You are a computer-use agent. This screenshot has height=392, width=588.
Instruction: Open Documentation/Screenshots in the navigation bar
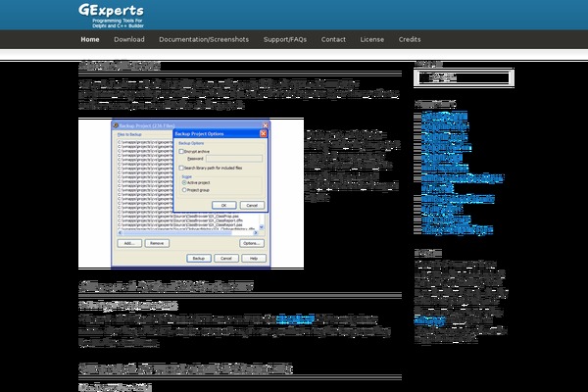tap(204, 39)
